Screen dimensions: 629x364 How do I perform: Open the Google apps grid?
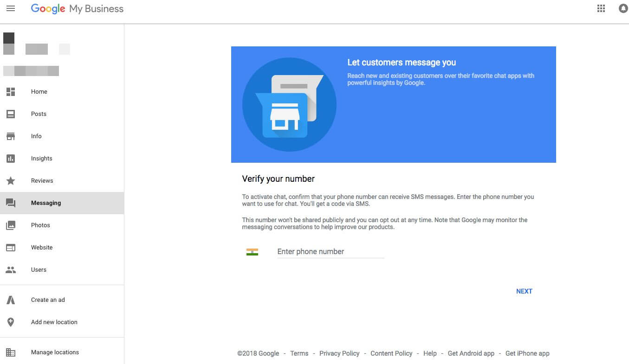pyautogui.click(x=601, y=8)
